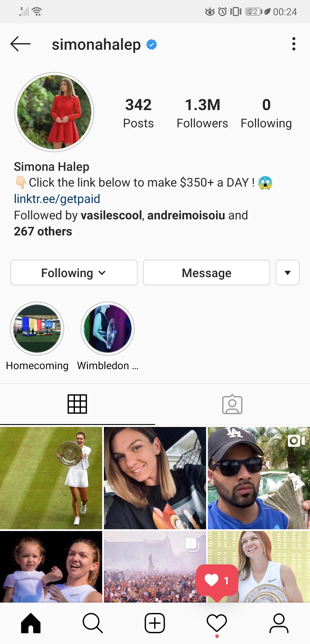This screenshot has height=644, width=310.
Task: Open the video post with LA cap
Action: click(x=259, y=478)
